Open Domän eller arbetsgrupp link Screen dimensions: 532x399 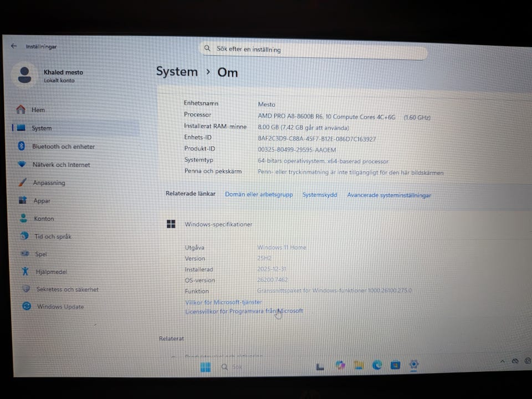pos(259,195)
